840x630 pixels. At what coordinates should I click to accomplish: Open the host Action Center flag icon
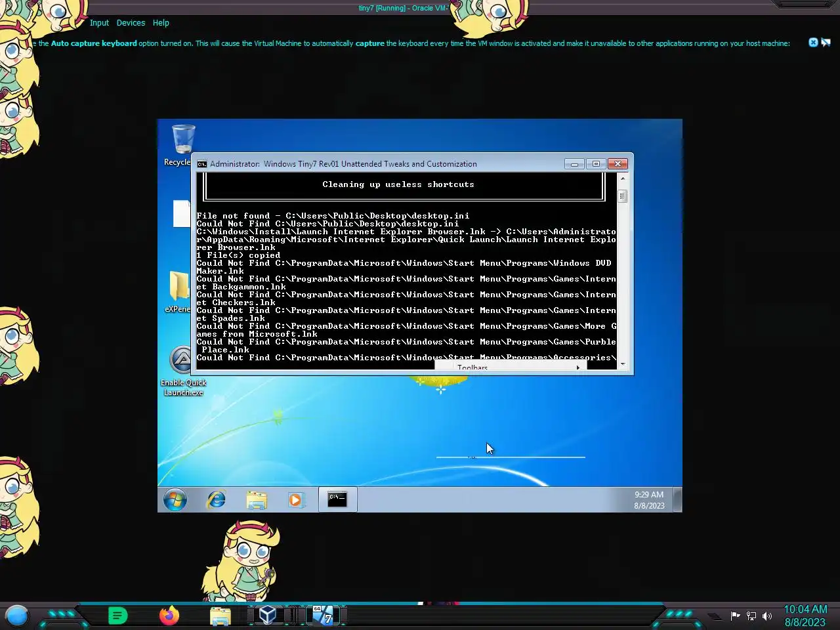point(735,616)
